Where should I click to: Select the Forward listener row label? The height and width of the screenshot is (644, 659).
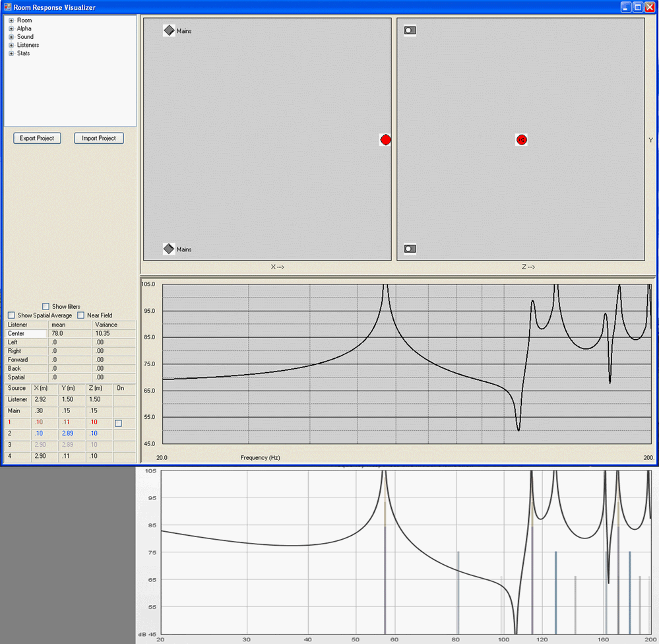point(18,360)
